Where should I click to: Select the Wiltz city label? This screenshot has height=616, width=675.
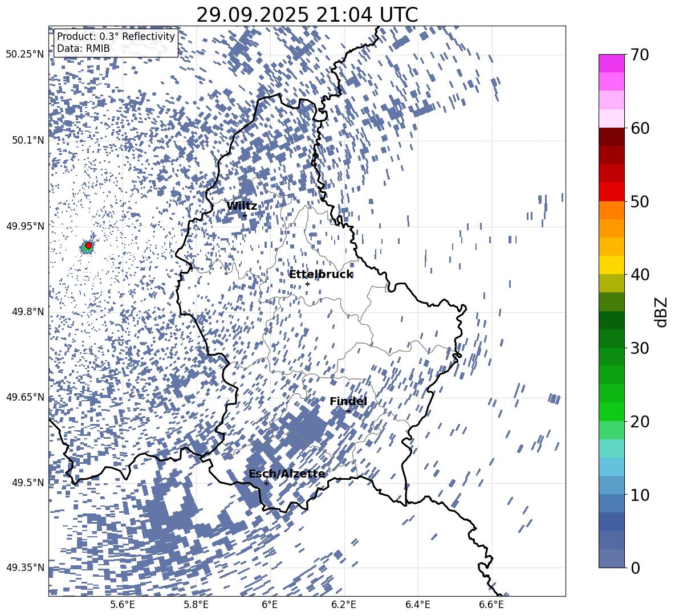[x=242, y=206]
